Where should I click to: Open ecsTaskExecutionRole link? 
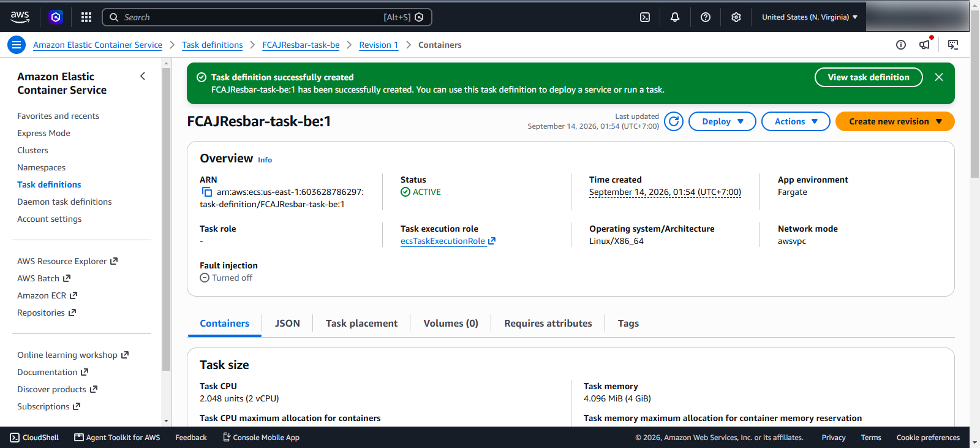point(448,241)
